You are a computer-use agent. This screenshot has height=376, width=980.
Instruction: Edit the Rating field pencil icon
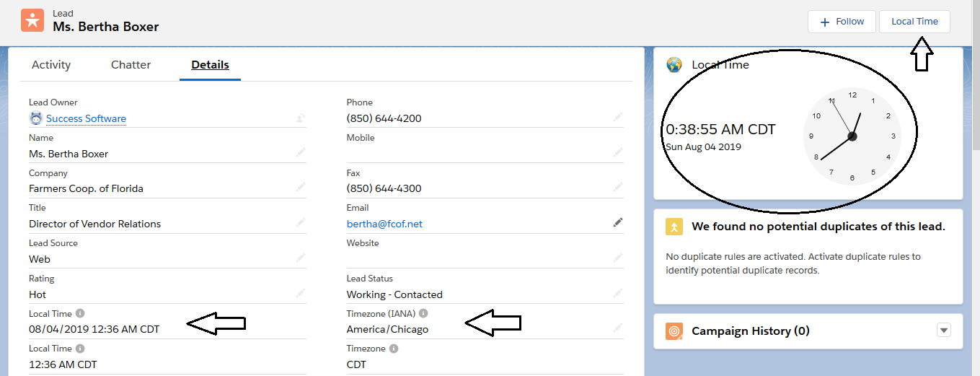(301, 293)
